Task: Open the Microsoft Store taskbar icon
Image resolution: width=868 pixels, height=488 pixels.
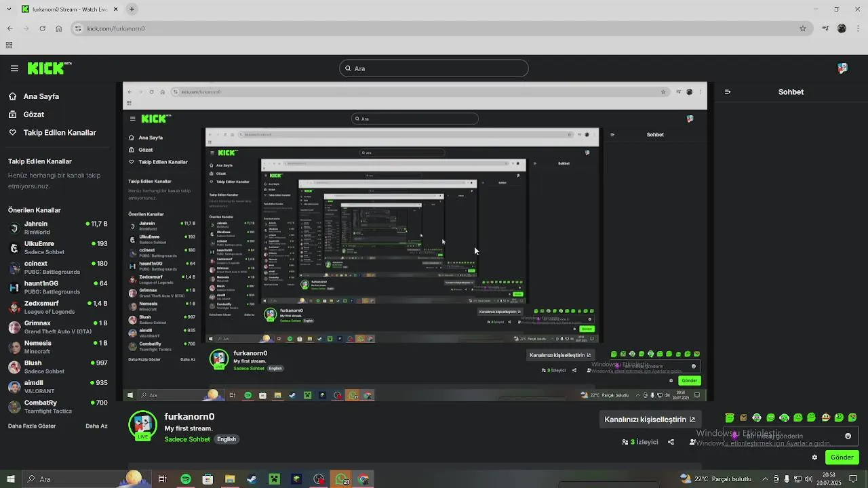Action: pos(208,479)
